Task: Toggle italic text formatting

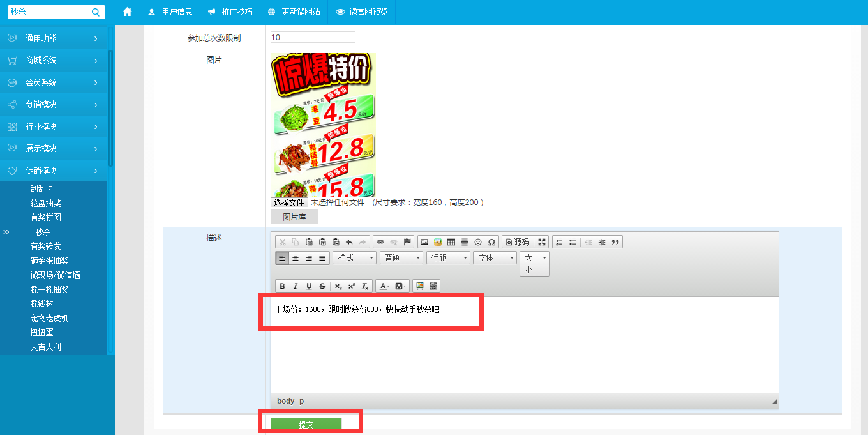Action: click(x=296, y=286)
